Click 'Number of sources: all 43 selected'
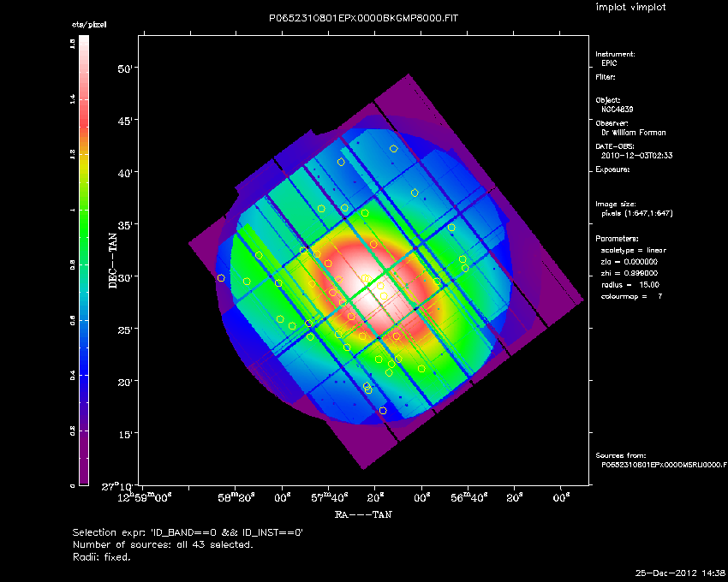728x582 pixels. pyautogui.click(x=163, y=544)
